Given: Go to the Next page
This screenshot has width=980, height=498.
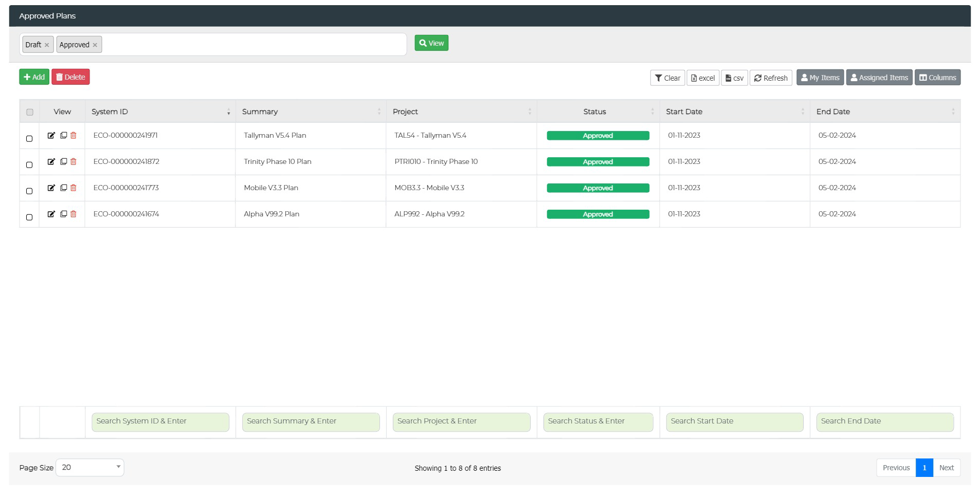Looking at the screenshot, I should pos(947,468).
